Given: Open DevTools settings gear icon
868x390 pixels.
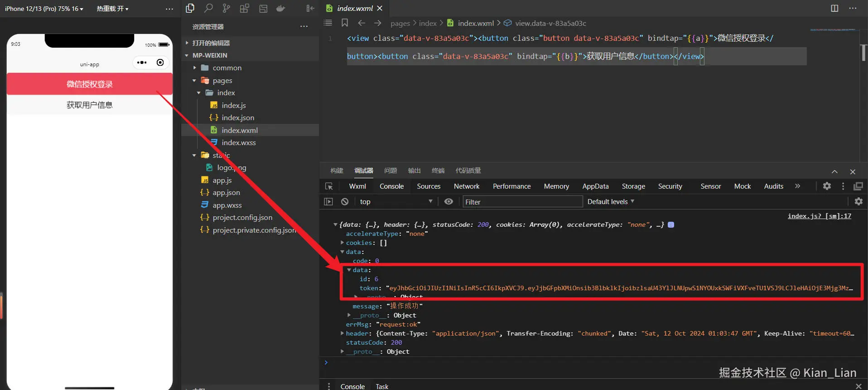Looking at the screenshot, I should (x=827, y=186).
